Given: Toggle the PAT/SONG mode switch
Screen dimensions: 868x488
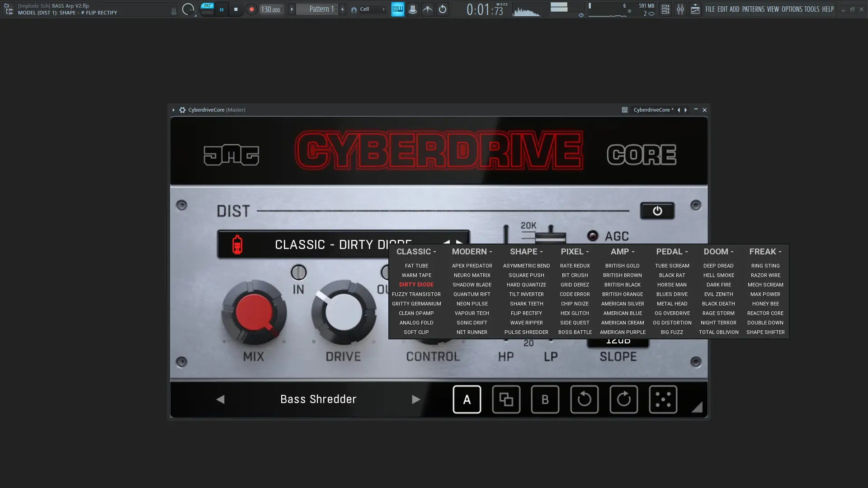Looking at the screenshot, I should (x=207, y=9).
